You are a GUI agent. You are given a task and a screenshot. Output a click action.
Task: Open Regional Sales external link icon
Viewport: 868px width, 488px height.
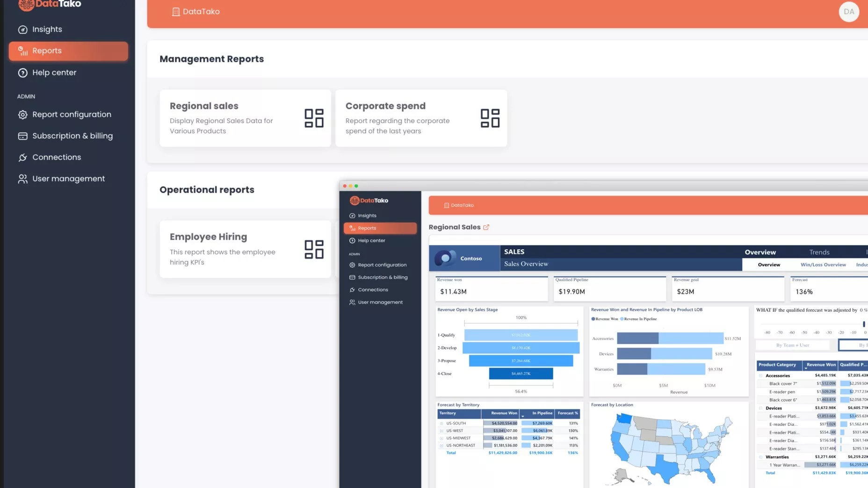pyautogui.click(x=486, y=227)
